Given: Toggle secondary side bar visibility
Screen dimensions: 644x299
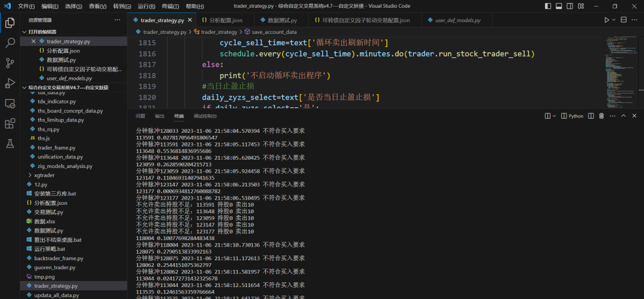Looking at the screenshot, I should tap(570, 6).
